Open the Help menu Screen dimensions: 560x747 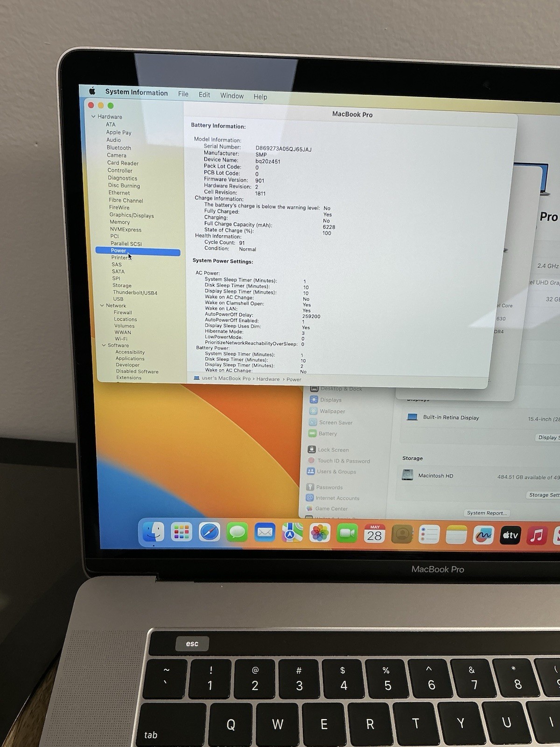point(260,97)
